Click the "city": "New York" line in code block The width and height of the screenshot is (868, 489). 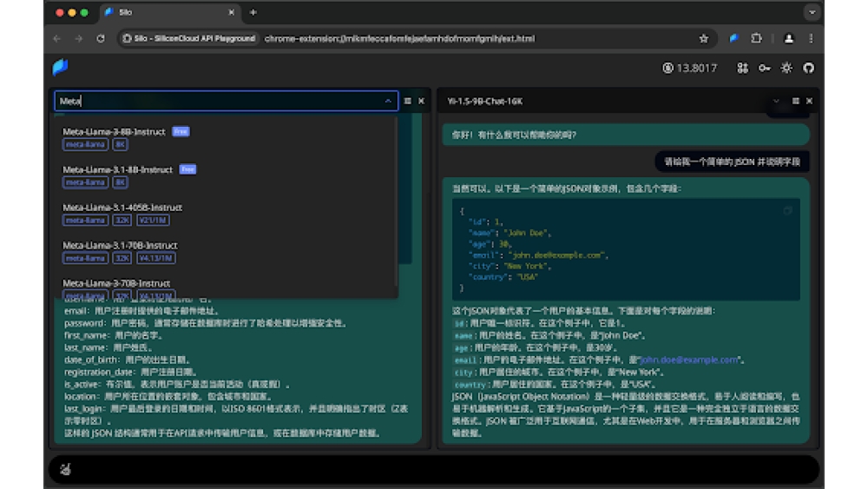tap(510, 266)
